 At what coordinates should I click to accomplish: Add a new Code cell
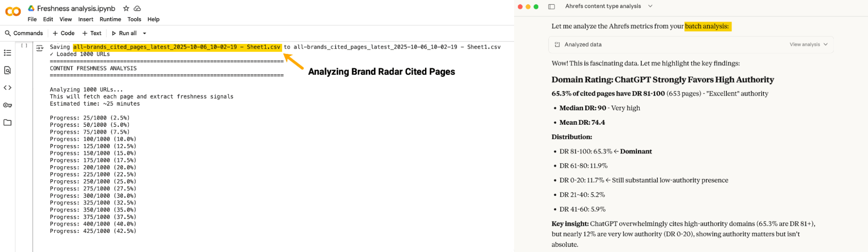click(x=63, y=33)
